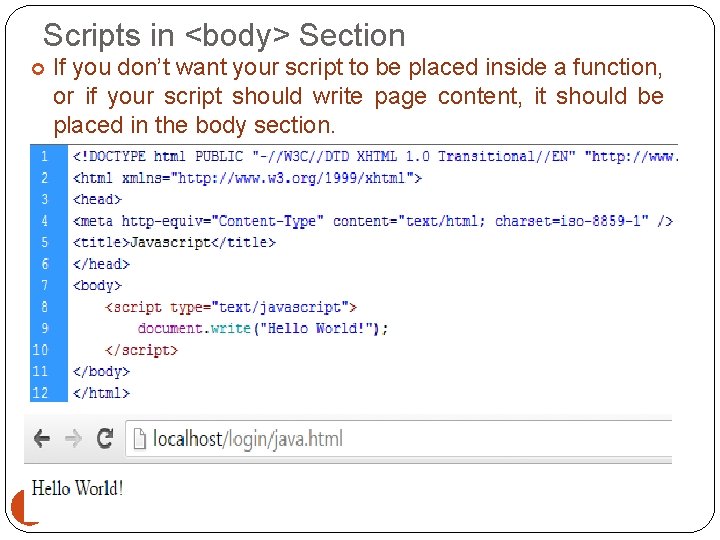The image size is (720, 540).
Task: Click the slide title 'Scripts in <body> Section'
Action: click(x=224, y=35)
